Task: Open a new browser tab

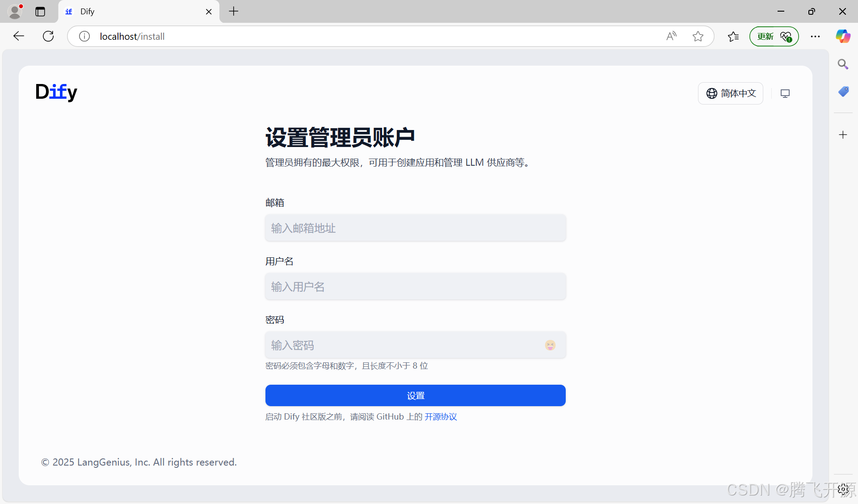Action: [234, 11]
